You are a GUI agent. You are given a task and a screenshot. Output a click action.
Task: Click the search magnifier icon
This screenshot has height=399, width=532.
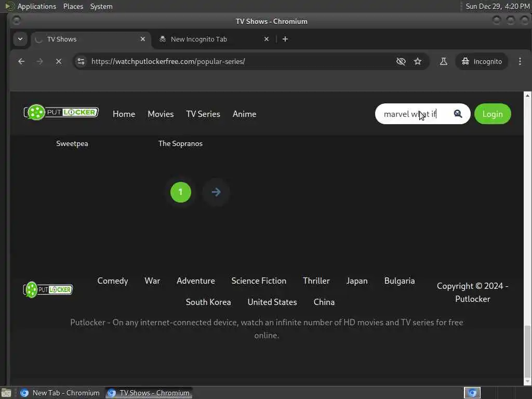coord(458,114)
